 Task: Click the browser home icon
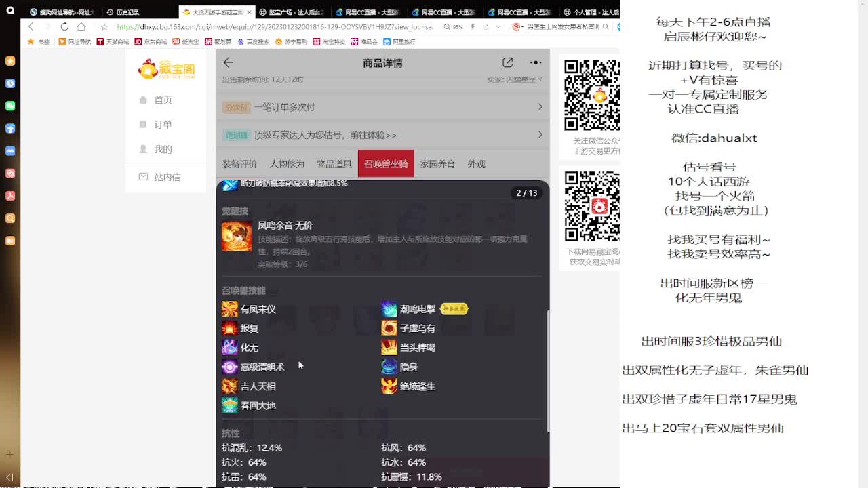click(81, 26)
